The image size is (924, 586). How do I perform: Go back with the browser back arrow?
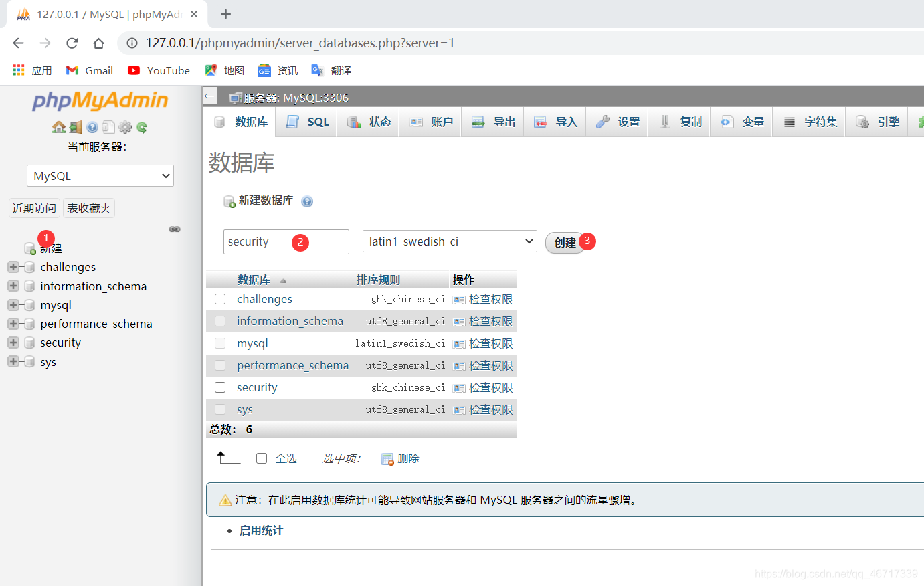(18, 43)
